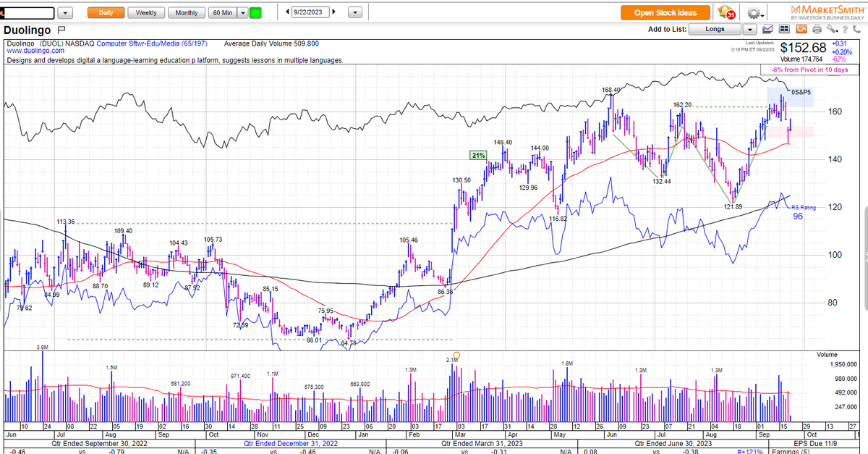Open the wrench tools icon
The height and width of the screenshot is (454, 868).
(830, 29)
